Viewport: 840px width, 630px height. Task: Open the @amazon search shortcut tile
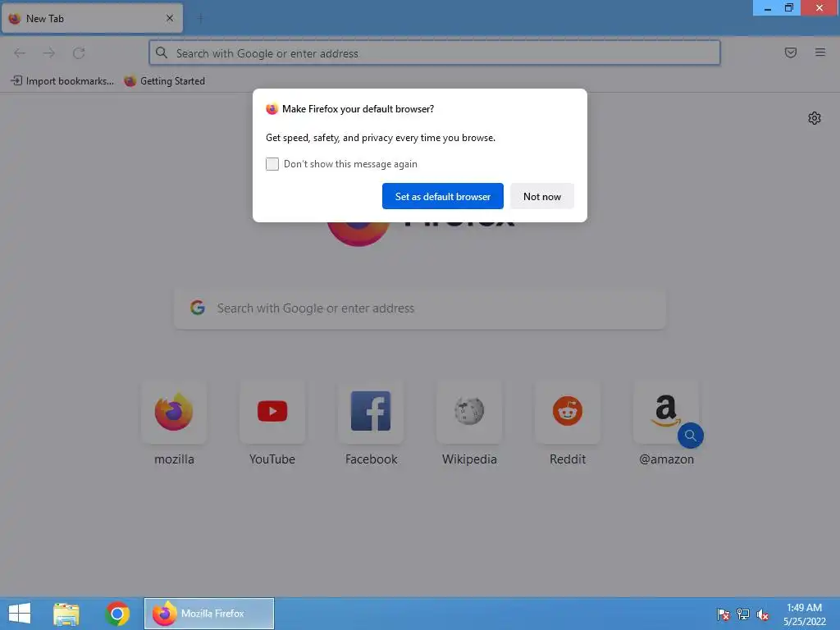coord(666,412)
